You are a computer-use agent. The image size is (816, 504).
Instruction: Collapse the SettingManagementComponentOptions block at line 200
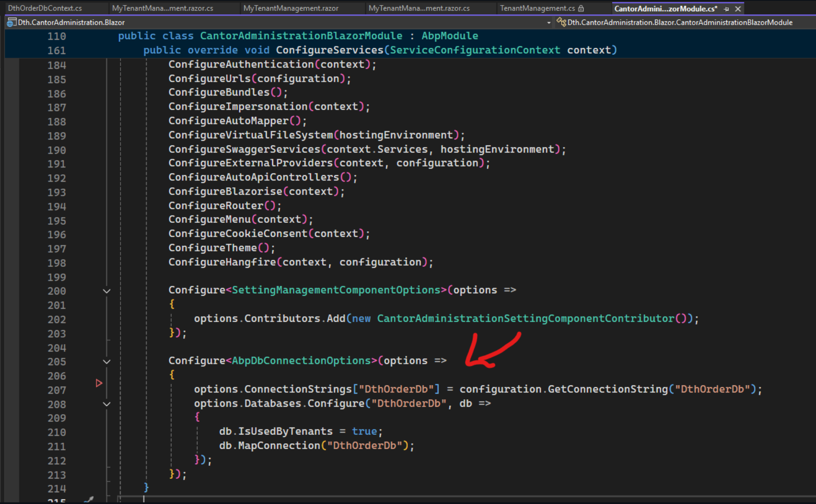point(107,291)
